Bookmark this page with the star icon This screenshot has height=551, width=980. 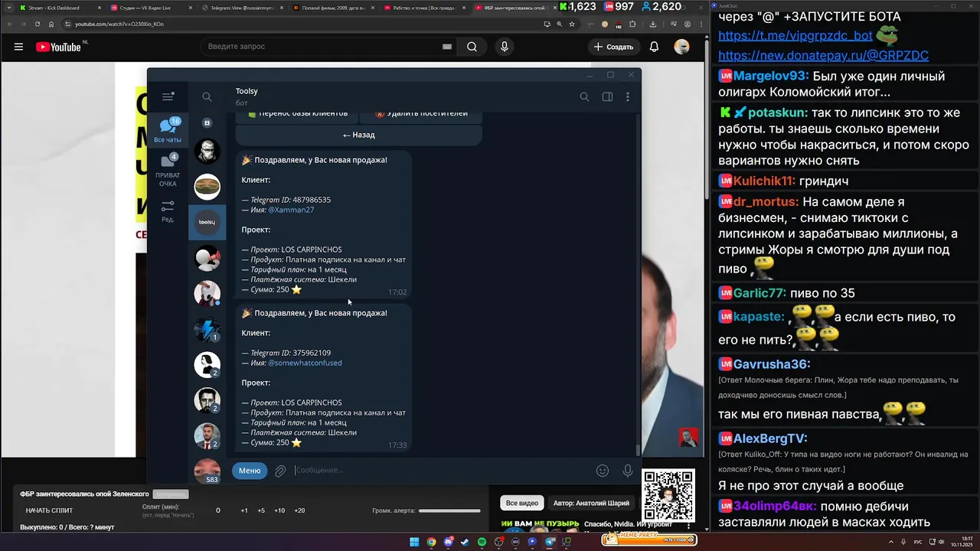coord(572,24)
